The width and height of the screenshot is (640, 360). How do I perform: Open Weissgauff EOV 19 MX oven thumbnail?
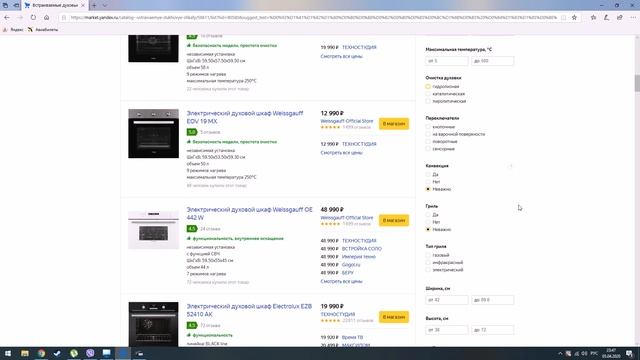(153, 133)
